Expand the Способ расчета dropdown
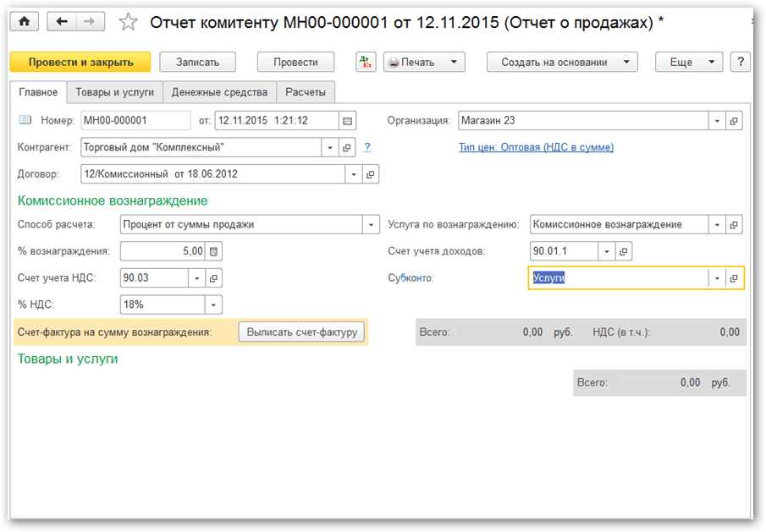Image resolution: width=766 pixels, height=532 pixels. 370,225
